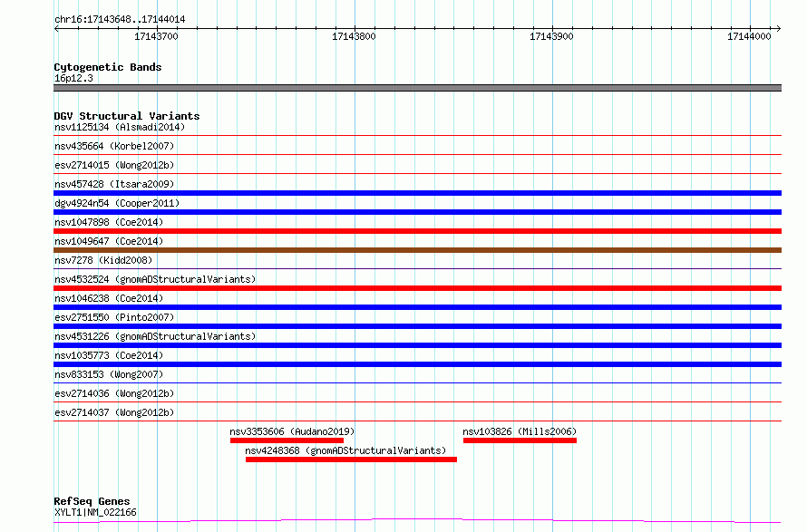Screen dimensions: 807x532
Task: Click the blue bar of dgv4924n54
Action: 417,212
